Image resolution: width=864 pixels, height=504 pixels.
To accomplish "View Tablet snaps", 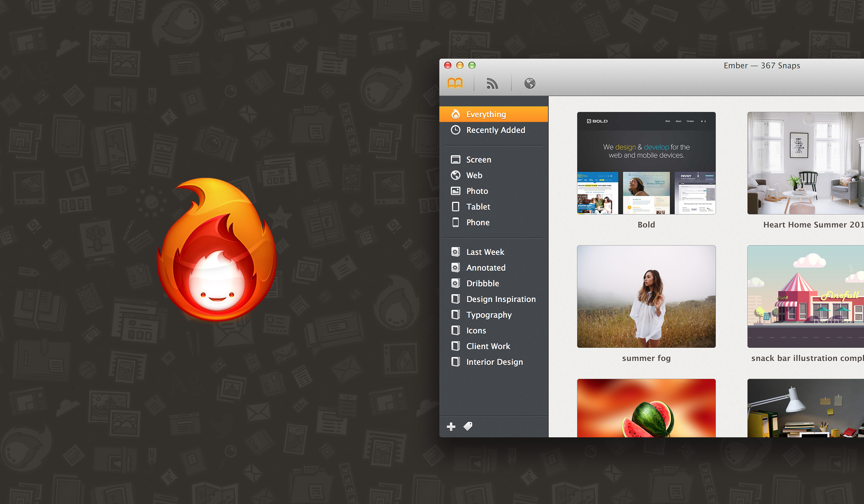I will point(478,207).
